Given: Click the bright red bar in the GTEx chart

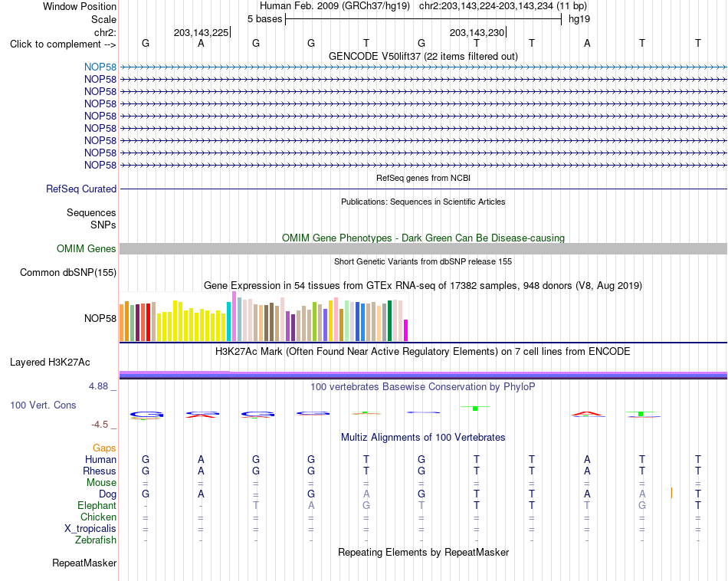Looking at the screenshot, I should coord(148,323).
